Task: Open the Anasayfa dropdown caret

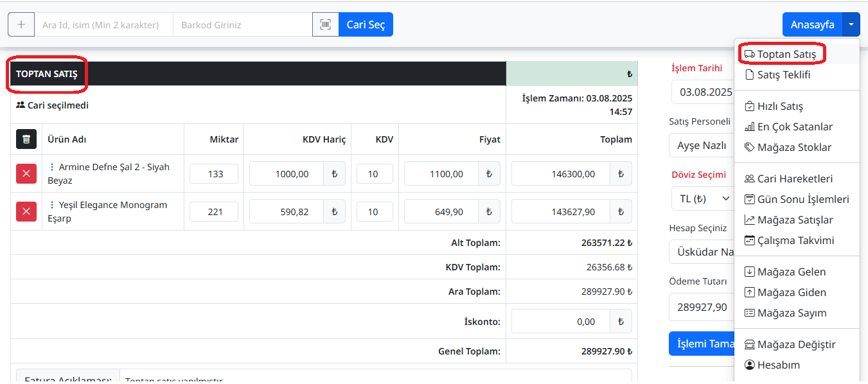Action: (851, 24)
